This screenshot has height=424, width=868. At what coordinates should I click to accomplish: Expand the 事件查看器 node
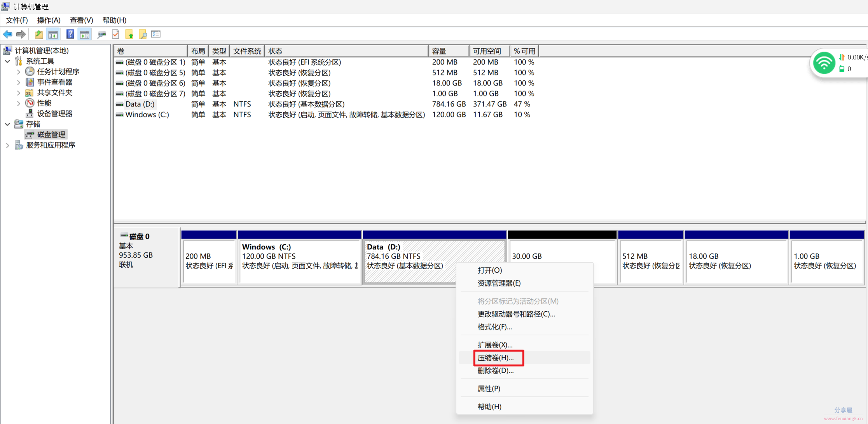point(18,82)
